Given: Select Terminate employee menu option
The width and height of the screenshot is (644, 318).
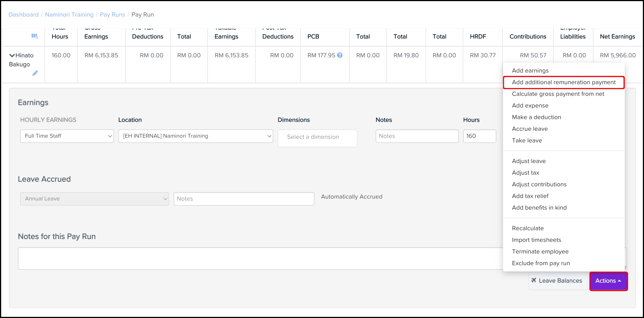Looking at the screenshot, I should [540, 251].
